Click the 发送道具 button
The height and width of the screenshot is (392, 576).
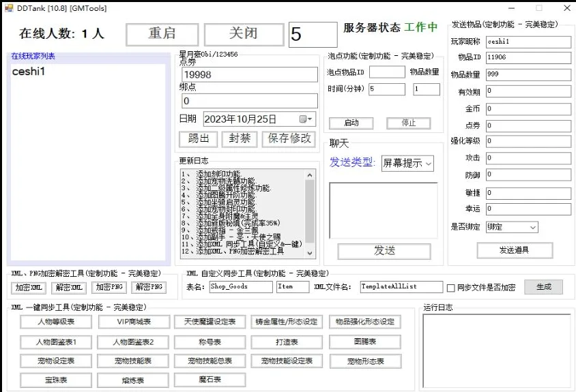tap(515, 250)
